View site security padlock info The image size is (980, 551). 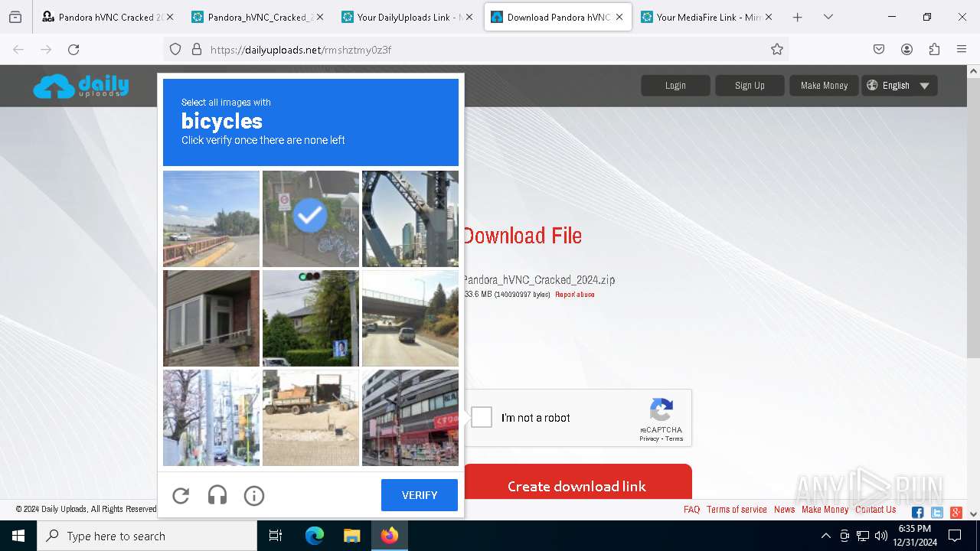click(196, 49)
